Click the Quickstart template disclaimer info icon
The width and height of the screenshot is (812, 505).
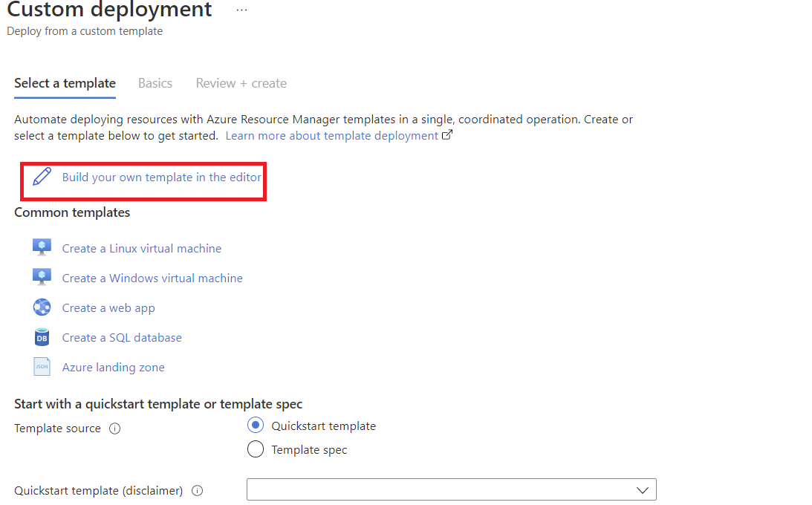coord(198,490)
